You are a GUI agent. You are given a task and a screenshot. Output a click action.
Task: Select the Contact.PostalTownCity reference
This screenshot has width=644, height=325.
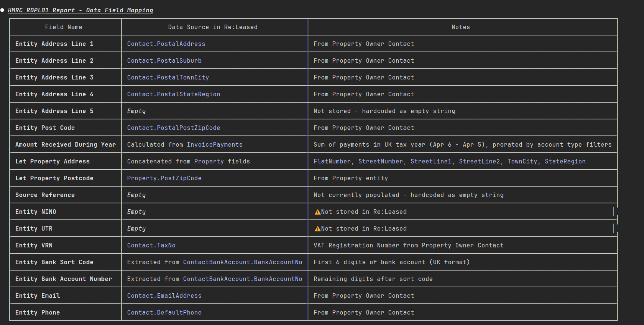pos(168,78)
